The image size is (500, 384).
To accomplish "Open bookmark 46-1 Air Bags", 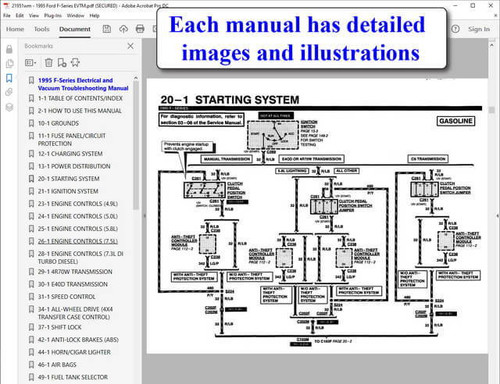I will tap(57, 365).
